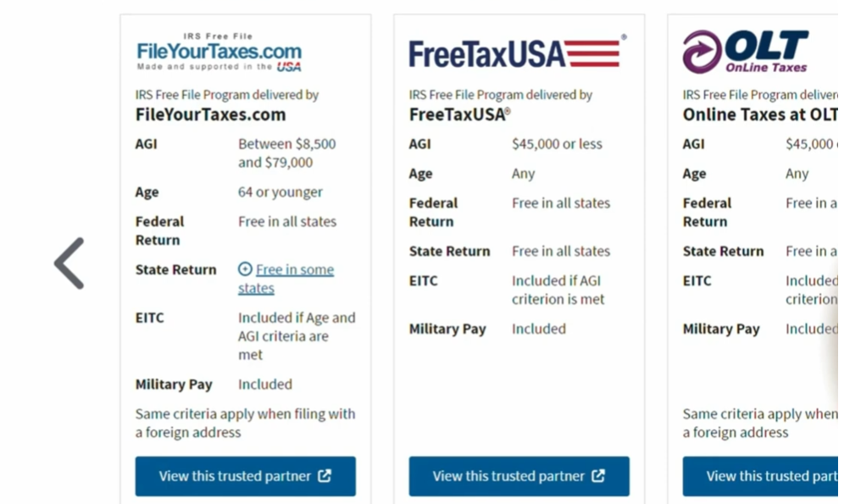This screenshot has height=504, width=844.
Task: Click the FileYourTaxes.com logo
Action: pos(219,53)
